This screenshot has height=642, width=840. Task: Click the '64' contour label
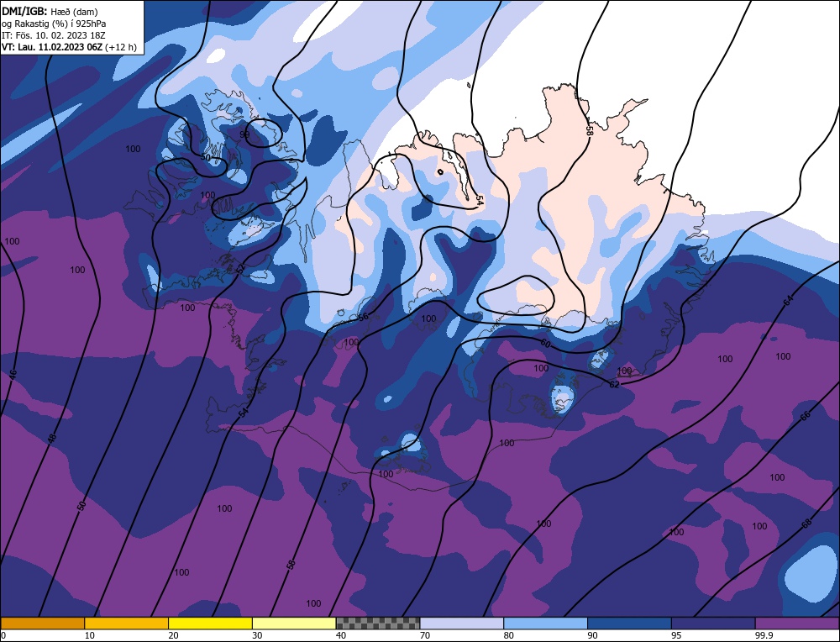point(788,302)
